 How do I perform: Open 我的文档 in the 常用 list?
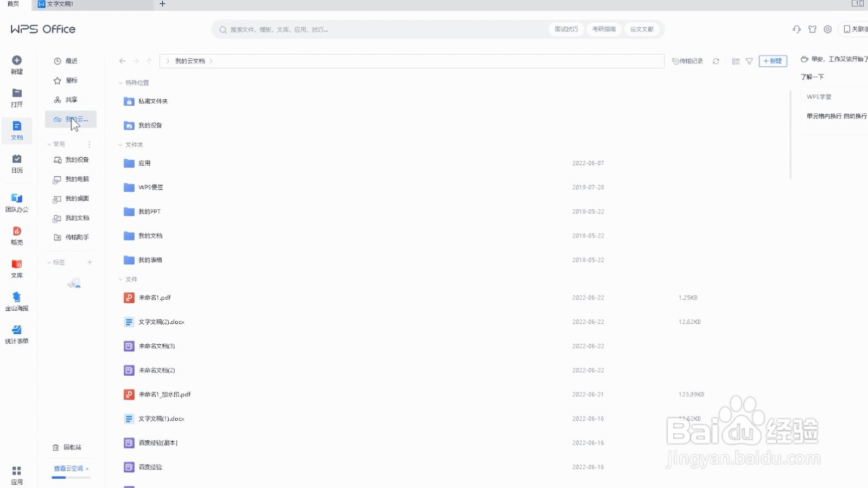pyautogui.click(x=71, y=218)
